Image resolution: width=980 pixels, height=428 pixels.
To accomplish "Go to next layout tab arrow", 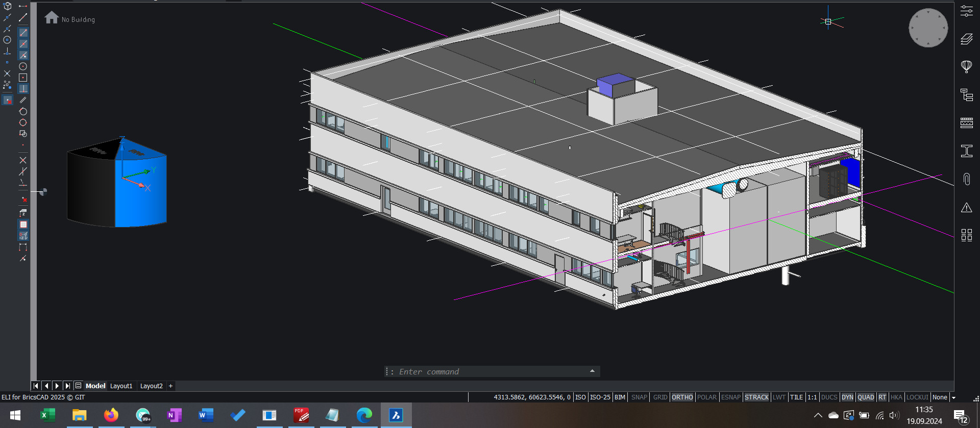I will [x=57, y=386].
